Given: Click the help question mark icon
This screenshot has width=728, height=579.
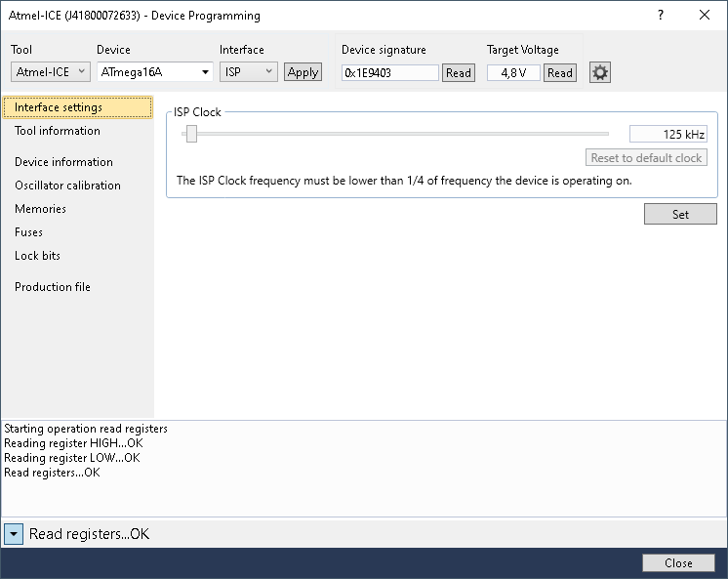Looking at the screenshot, I should click(661, 16).
